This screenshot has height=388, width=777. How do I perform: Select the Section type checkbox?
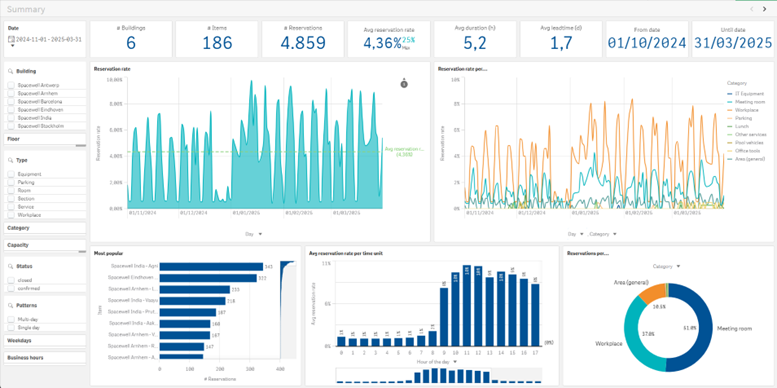[11, 199]
